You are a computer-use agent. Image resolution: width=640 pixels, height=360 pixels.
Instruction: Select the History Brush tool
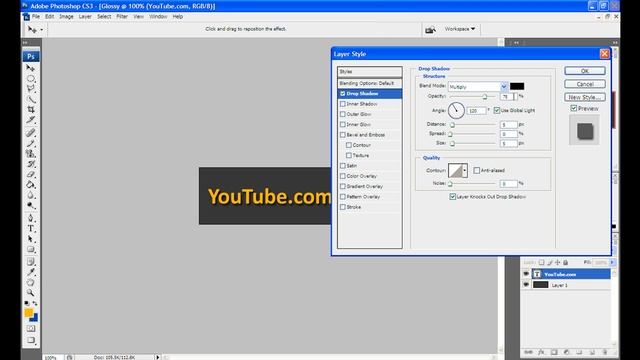tap(31, 164)
